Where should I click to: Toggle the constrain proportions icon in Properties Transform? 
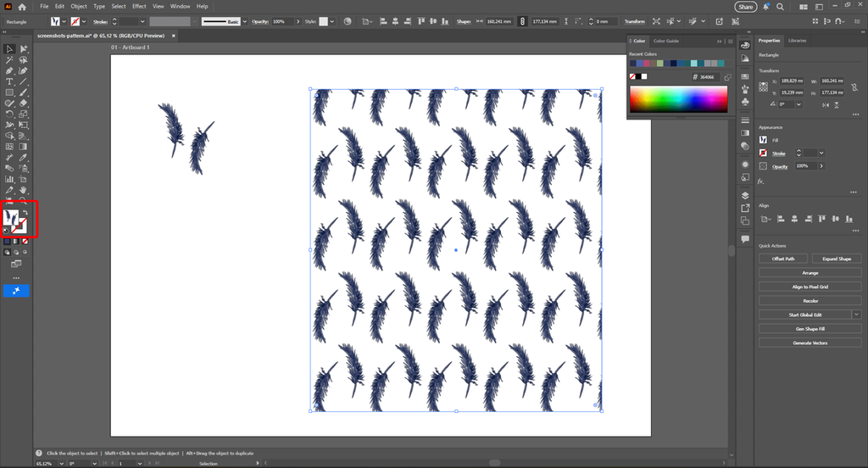854,87
